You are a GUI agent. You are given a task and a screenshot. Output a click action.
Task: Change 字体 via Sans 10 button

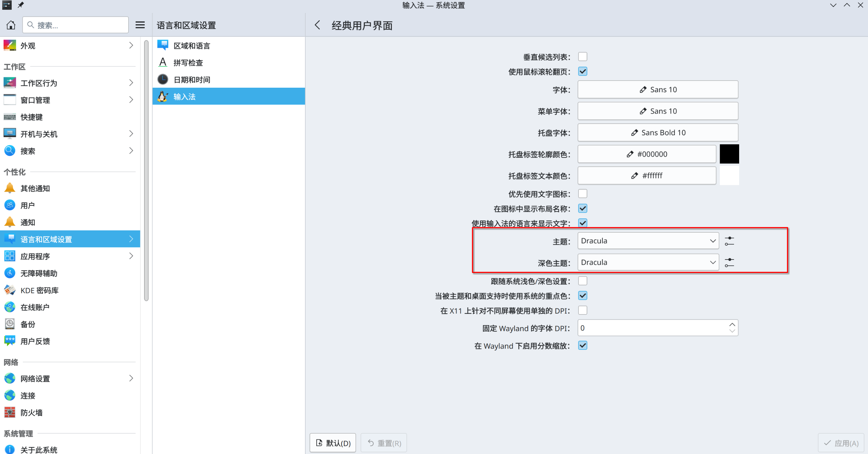[658, 90]
